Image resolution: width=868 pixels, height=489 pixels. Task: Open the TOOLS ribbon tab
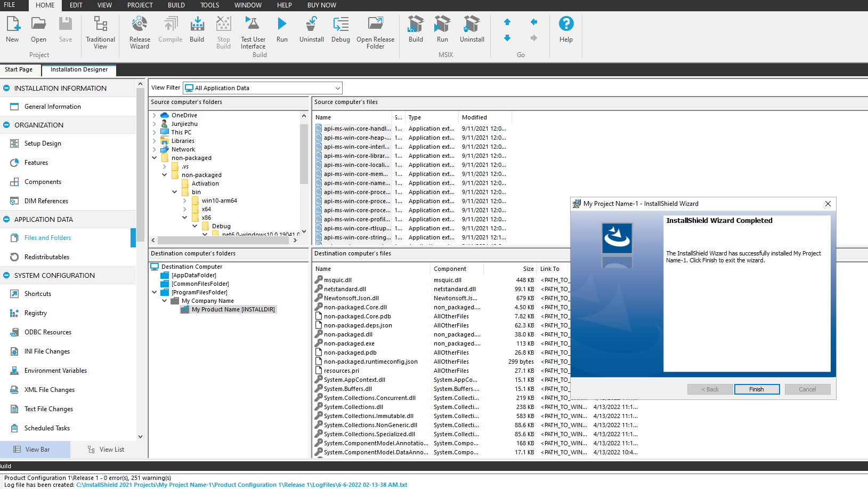pos(209,5)
